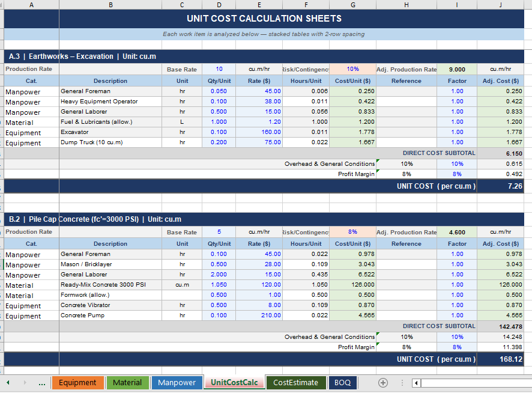Image resolution: width=532 pixels, height=393 pixels.
Task: Click the ellipsis for more hidden sheets
Action: 41,383
